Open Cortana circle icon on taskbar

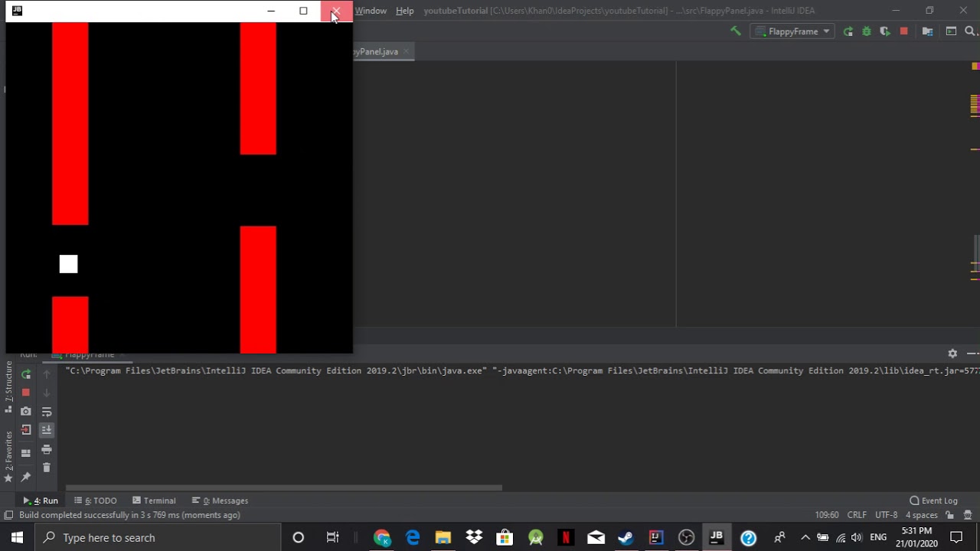pyautogui.click(x=299, y=537)
